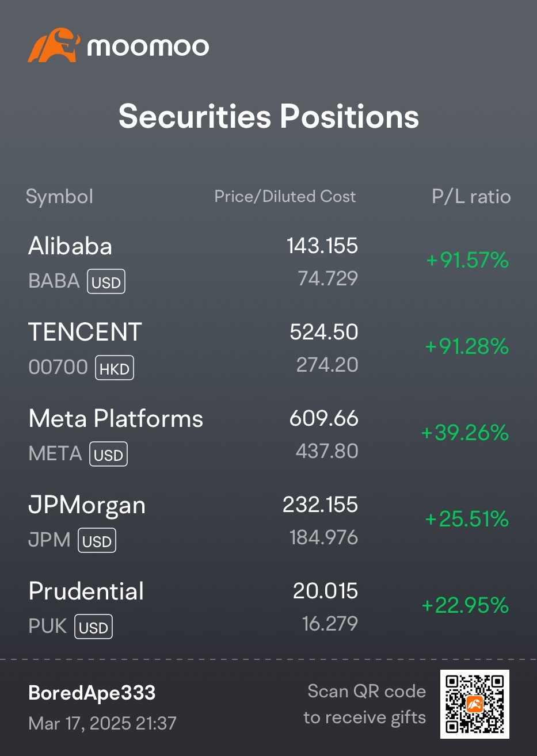Click Alibaba's +91.57% P/L ratio
Viewport: 537px width, 756px height.
point(467,260)
